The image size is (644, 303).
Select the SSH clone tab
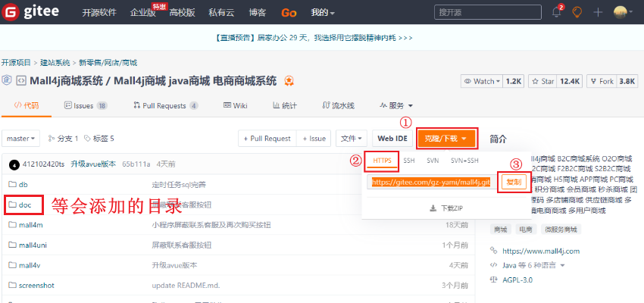[x=408, y=161]
